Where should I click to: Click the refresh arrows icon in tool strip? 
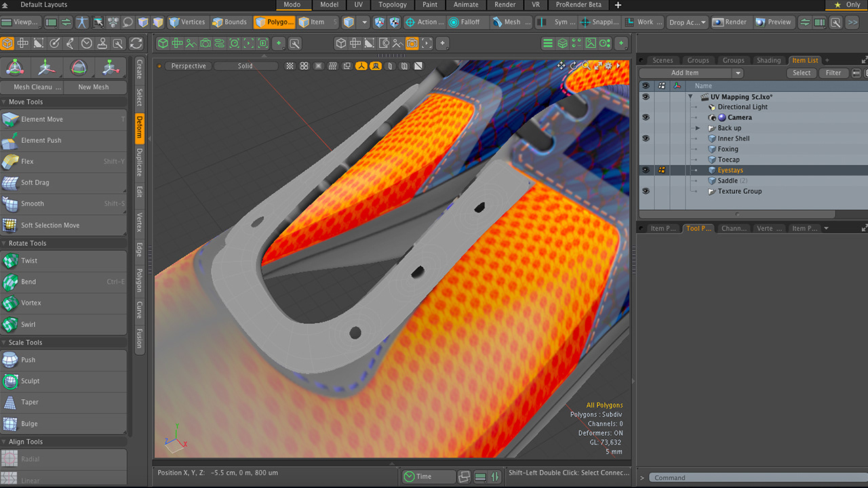point(136,43)
